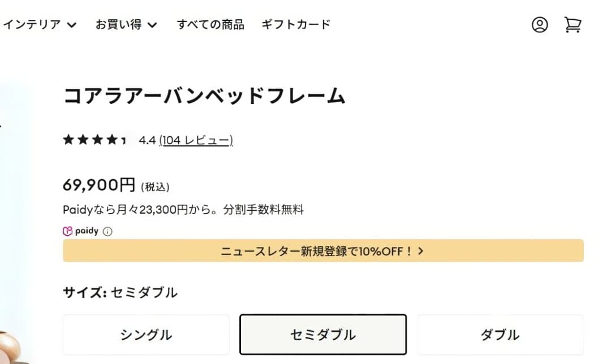
Task: Expand the インテリア chevron arrow
Action: 71,25
